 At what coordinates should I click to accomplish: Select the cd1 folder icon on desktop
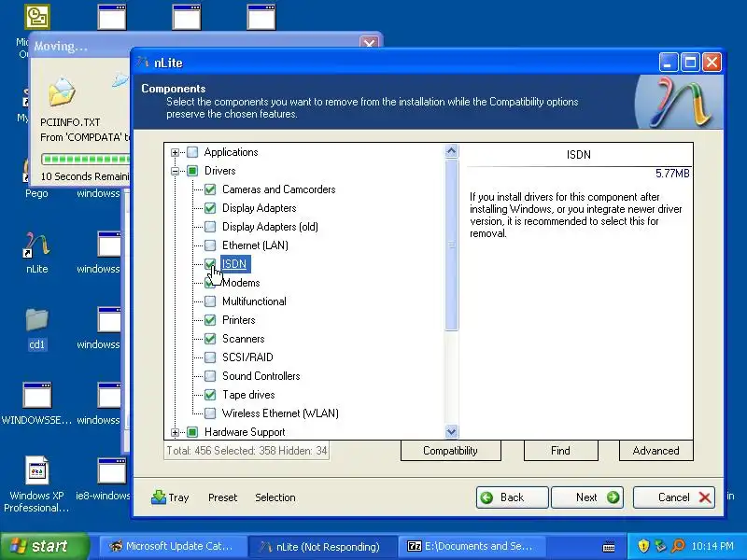(x=37, y=319)
